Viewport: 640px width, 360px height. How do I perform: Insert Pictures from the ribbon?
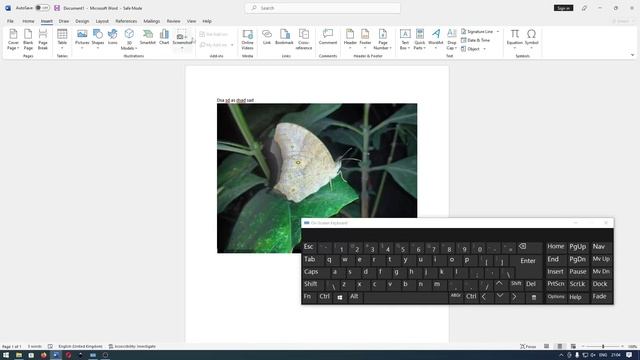click(82, 40)
